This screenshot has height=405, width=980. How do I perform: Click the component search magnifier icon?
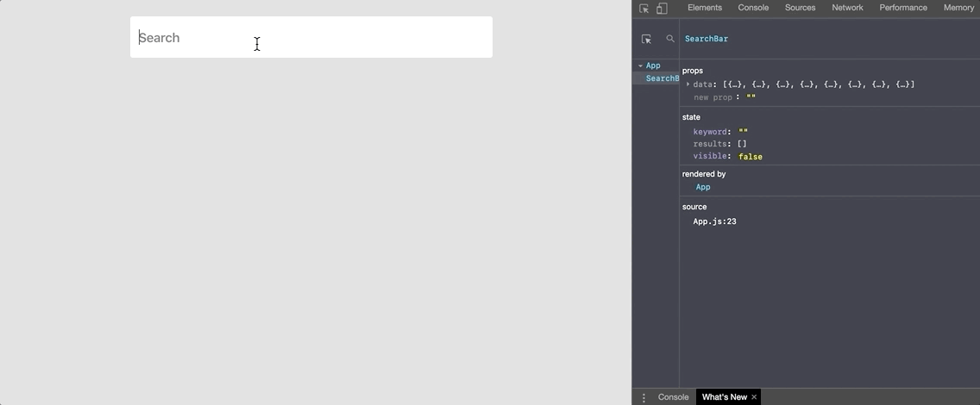tap(670, 39)
